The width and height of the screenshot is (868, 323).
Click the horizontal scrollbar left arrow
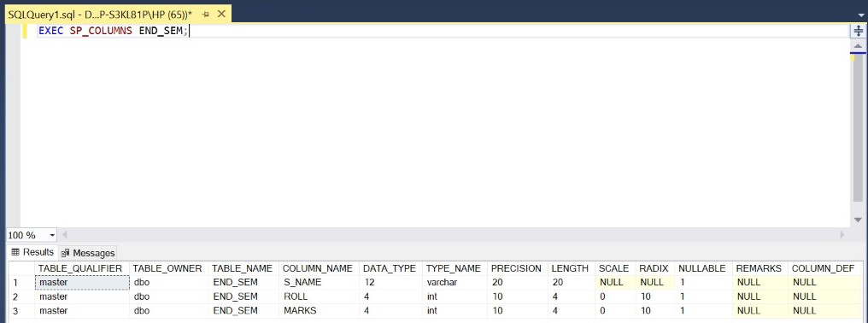(64, 235)
